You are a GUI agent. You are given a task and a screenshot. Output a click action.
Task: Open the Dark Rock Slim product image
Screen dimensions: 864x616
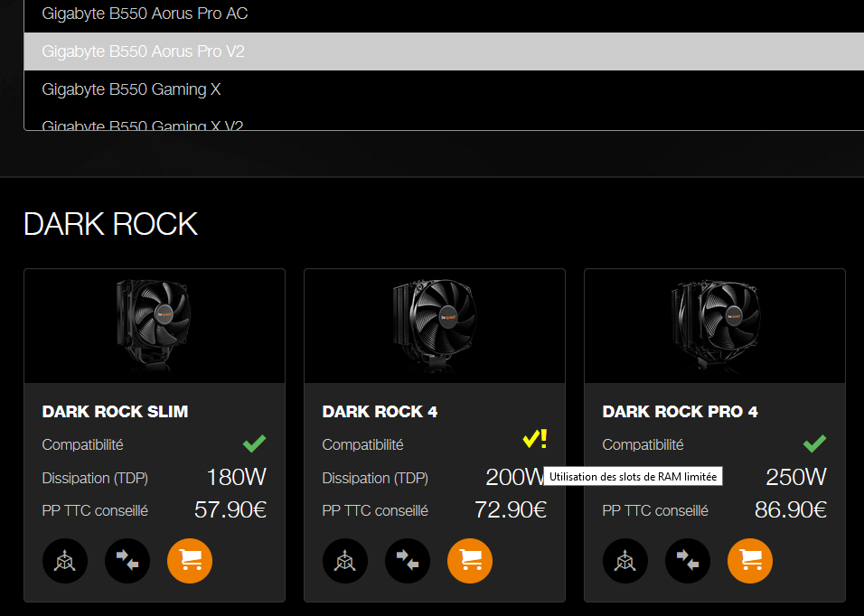(x=155, y=326)
